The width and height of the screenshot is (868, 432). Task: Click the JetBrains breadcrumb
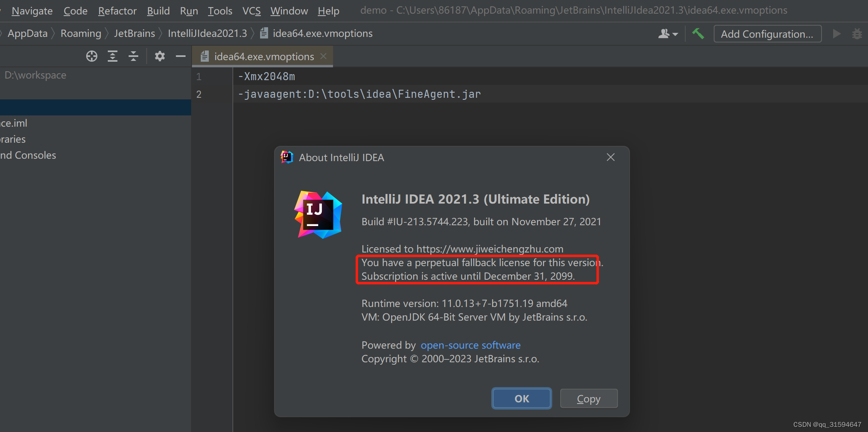(134, 33)
